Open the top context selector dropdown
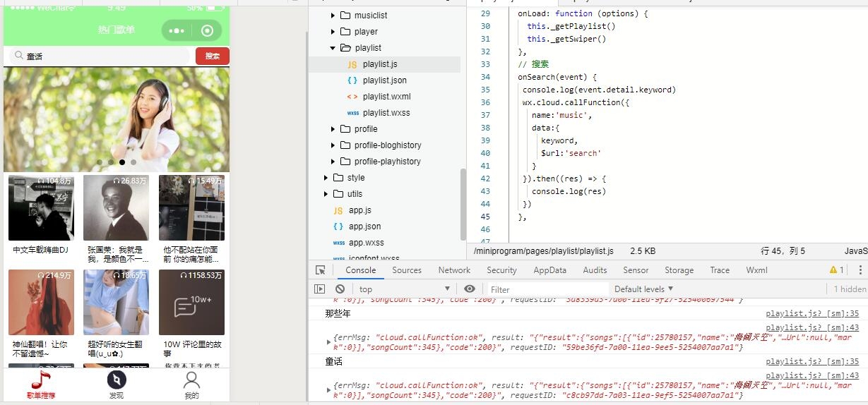 [x=404, y=289]
